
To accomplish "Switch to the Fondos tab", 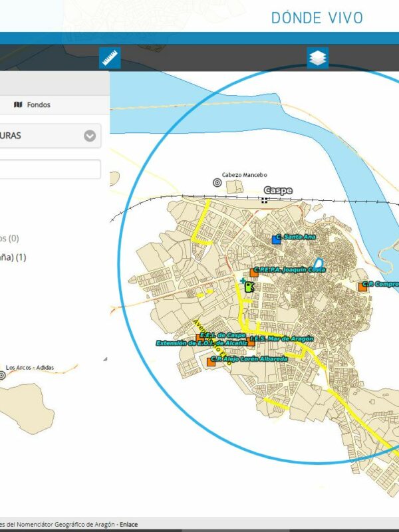I will tap(32, 104).
